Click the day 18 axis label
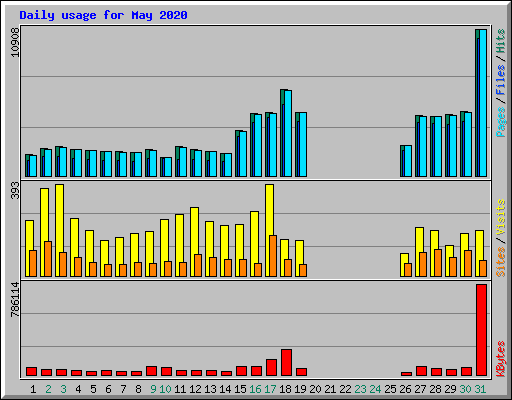 [285, 389]
